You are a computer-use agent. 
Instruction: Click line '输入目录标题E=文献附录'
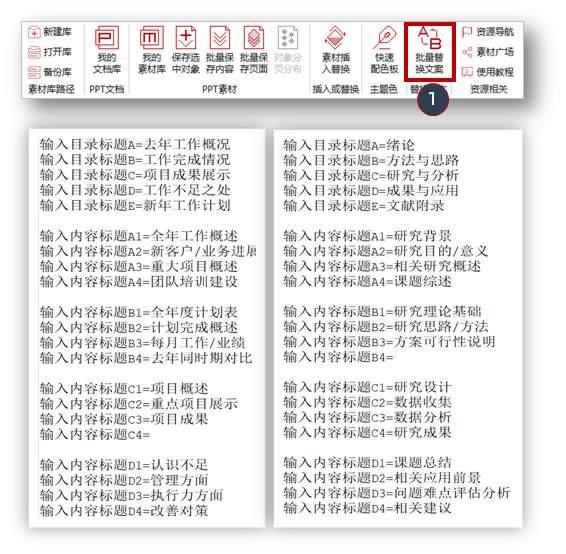pyautogui.click(x=363, y=205)
